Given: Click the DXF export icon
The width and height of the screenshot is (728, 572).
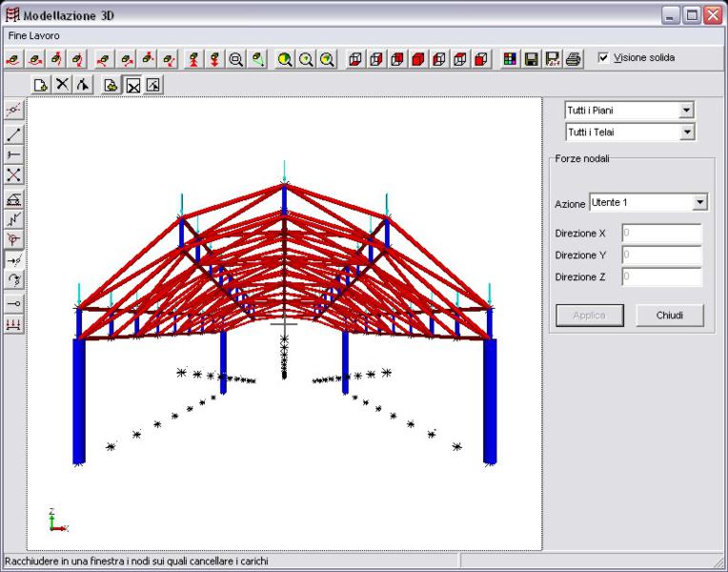Looking at the screenshot, I should 553,59.
